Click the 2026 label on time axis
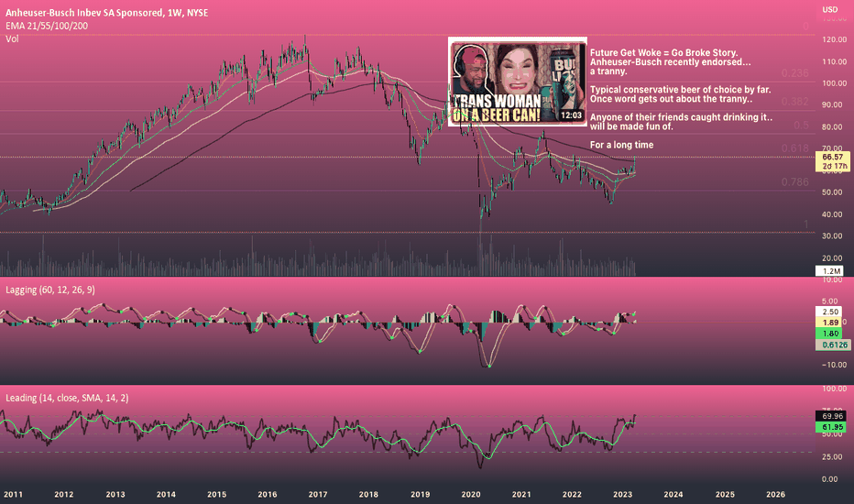Screen dimensions: 854x504 pyautogui.click(x=775, y=494)
